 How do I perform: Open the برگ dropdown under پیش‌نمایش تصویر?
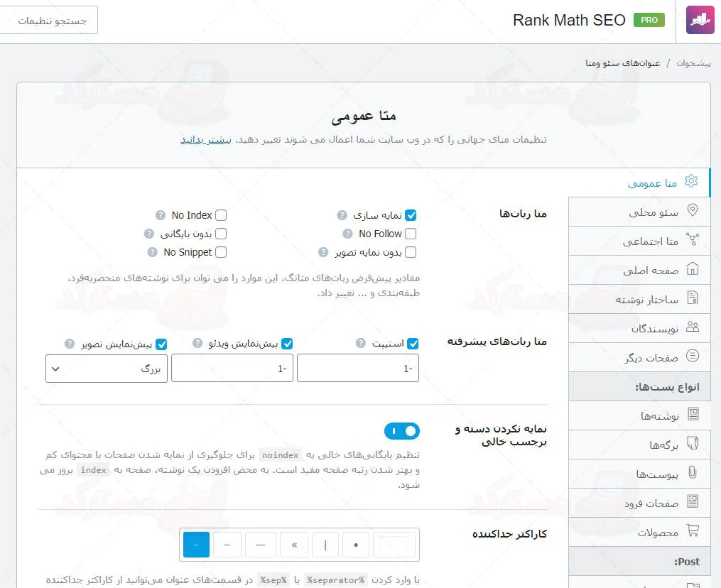(105, 368)
